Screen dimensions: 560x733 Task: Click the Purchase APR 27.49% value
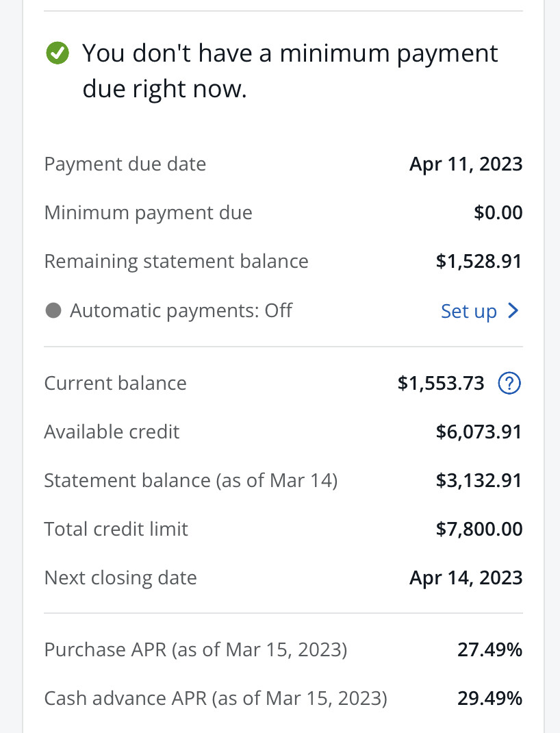(490, 650)
